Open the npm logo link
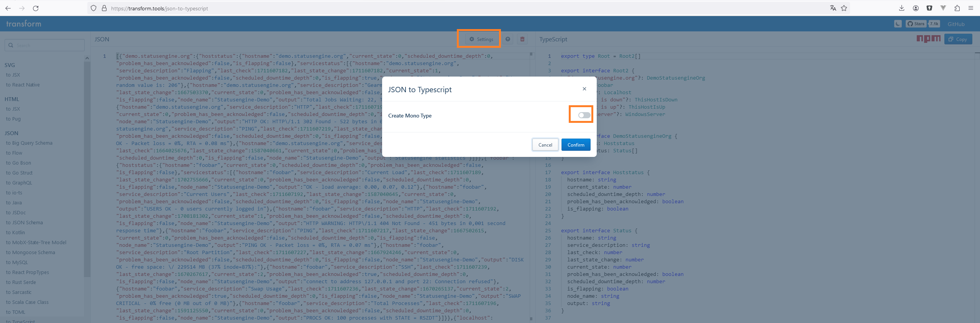 tap(928, 38)
